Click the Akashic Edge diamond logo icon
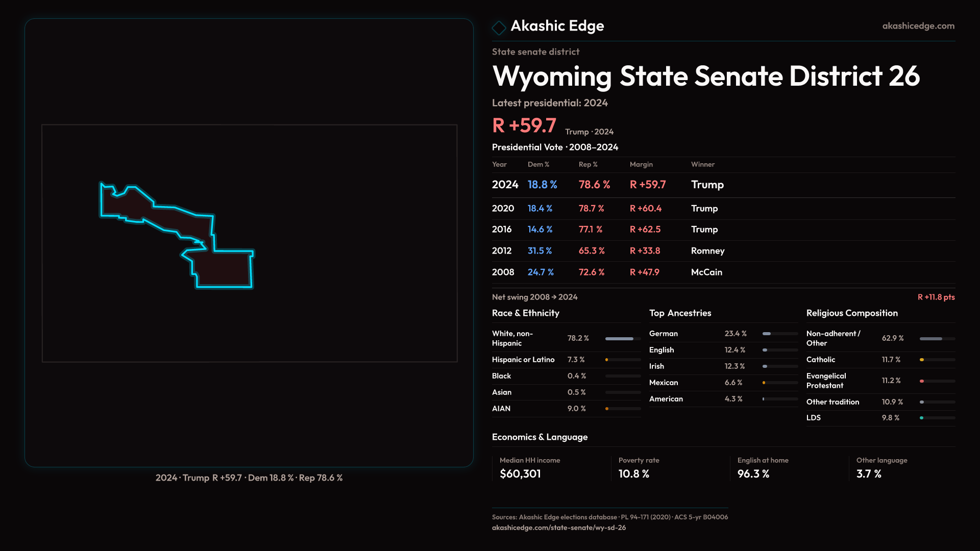Screen dimensions: 980x551 [x=499, y=28]
